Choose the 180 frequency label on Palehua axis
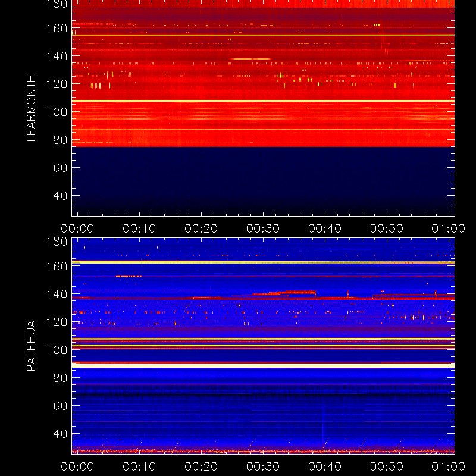The image size is (476, 476). 57,242
